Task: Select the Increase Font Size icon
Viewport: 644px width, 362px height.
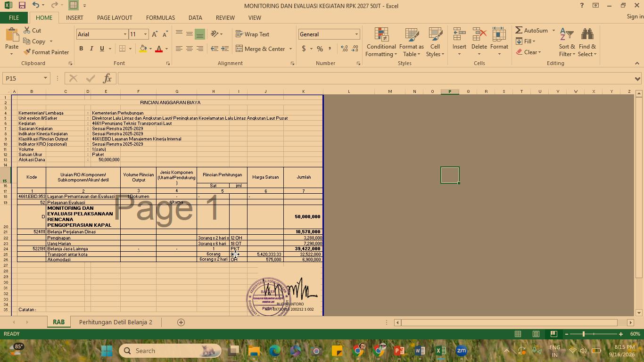Action: point(155,34)
